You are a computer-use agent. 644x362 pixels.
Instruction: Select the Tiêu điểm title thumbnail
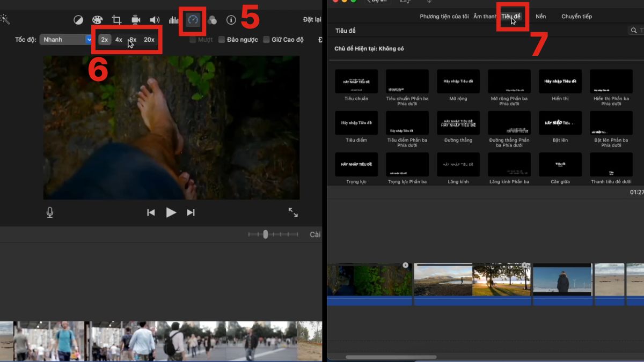(x=356, y=123)
